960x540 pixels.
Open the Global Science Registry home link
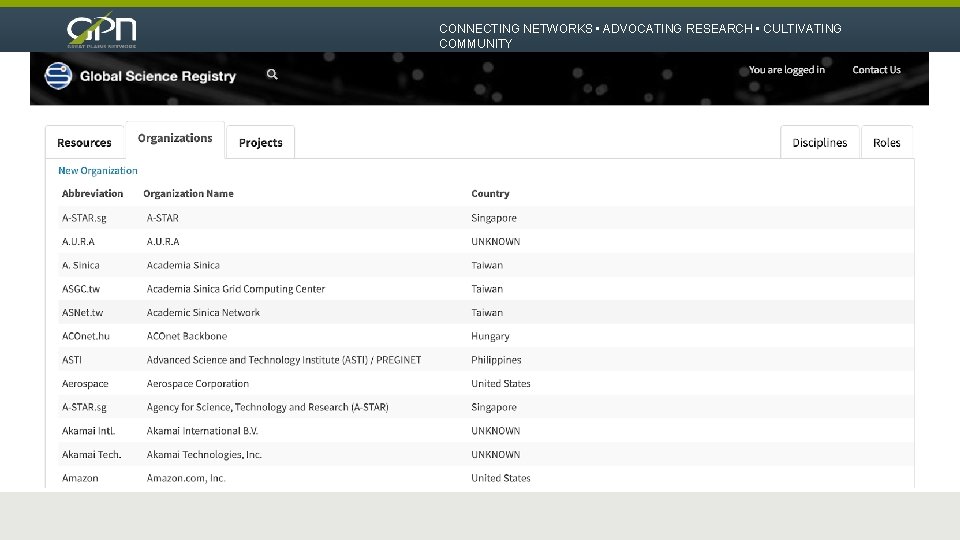[158, 76]
